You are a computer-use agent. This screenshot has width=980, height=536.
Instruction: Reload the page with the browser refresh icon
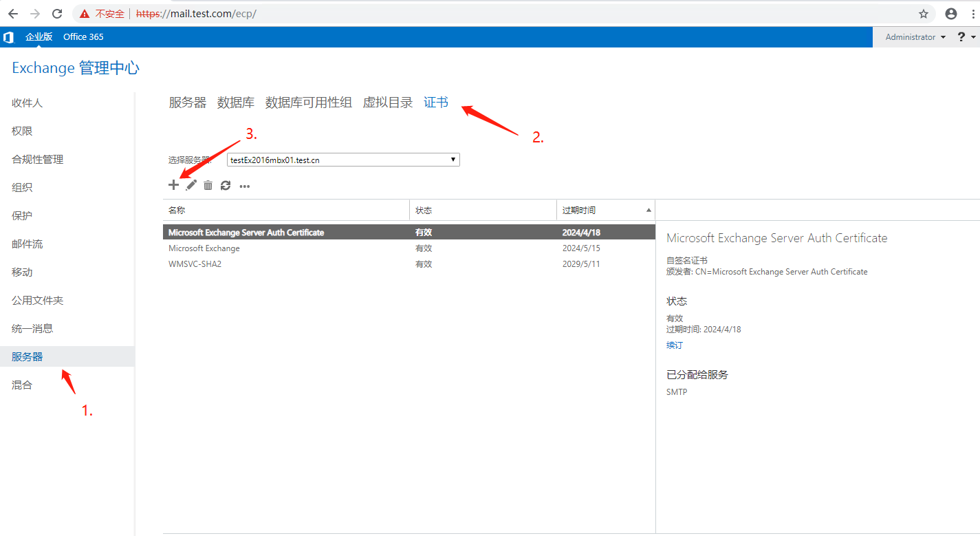[x=57, y=14]
